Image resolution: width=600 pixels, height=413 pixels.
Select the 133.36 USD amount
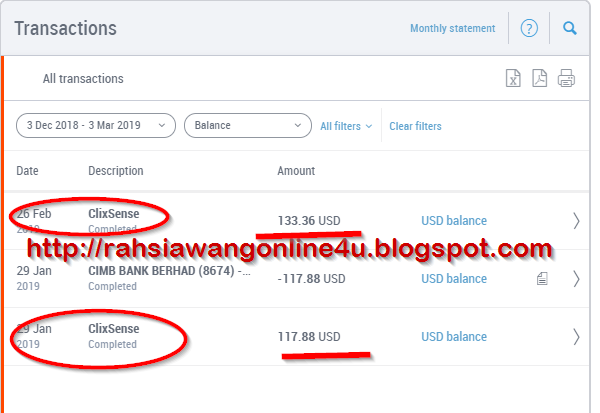pos(309,221)
